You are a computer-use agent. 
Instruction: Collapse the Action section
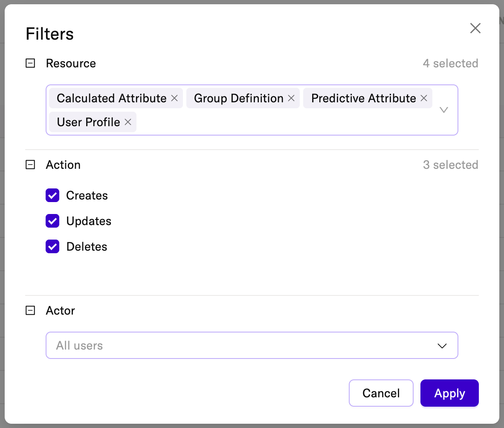pyautogui.click(x=30, y=165)
